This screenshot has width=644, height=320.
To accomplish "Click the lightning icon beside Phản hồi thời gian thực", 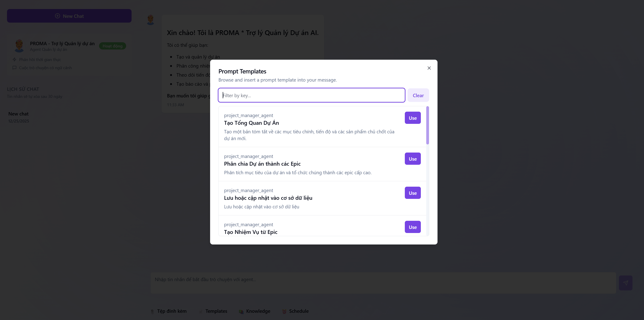I will point(14,60).
